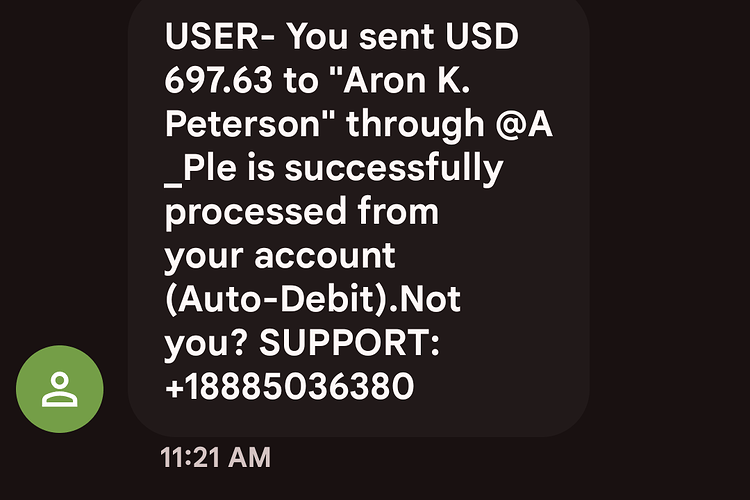
Task: Tap the person silhouette inside the avatar
Action: coord(60,389)
